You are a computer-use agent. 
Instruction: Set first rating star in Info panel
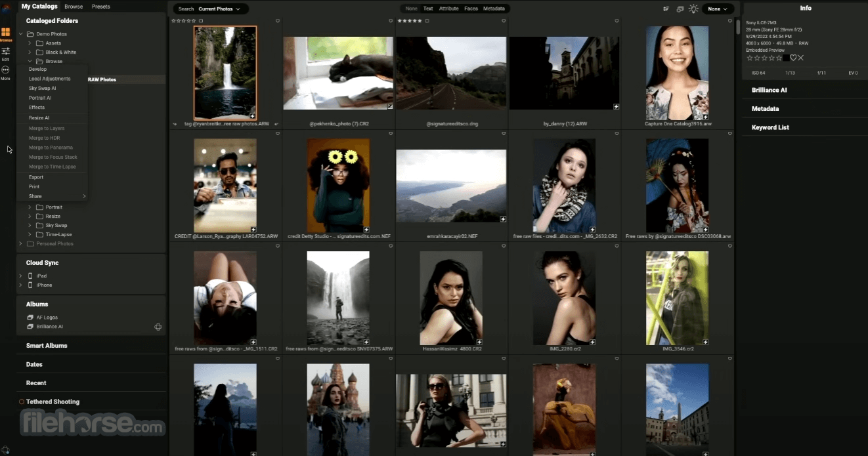pyautogui.click(x=750, y=58)
